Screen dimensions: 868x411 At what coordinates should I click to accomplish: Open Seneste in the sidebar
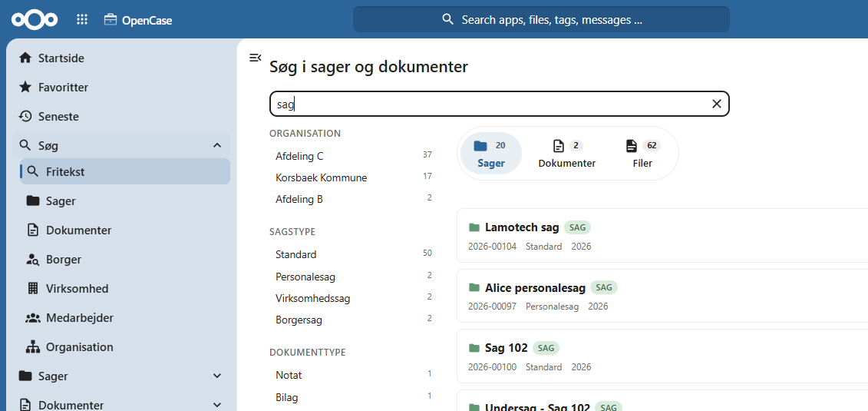click(x=121, y=116)
